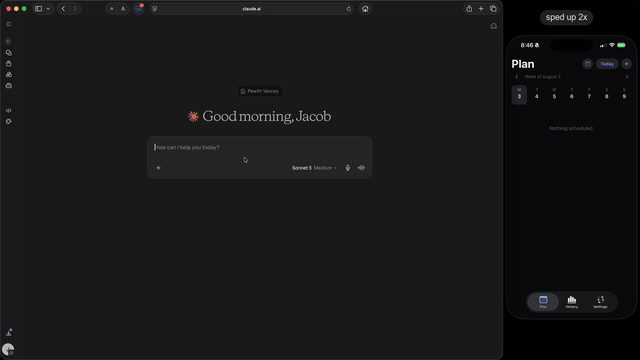Select Saturday 8 in the week strip
Viewport: 640px width, 360px height.
(x=607, y=94)
